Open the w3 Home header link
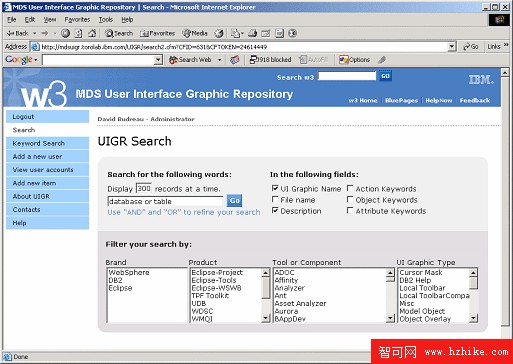Viewport: 513px width, 364px height. (x=363, y=100)
